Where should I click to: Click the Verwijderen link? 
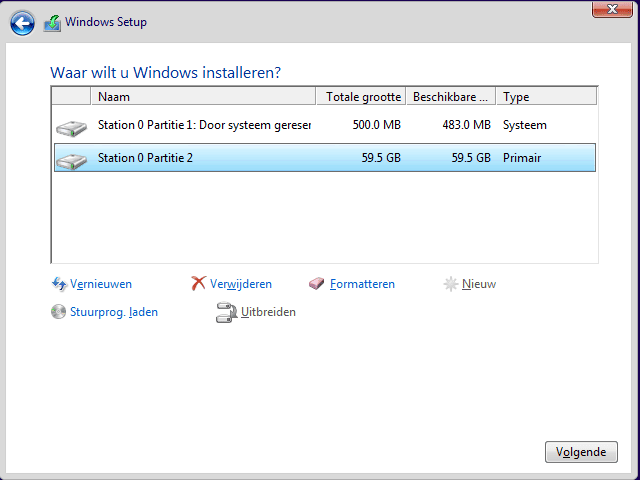(241, 284)
